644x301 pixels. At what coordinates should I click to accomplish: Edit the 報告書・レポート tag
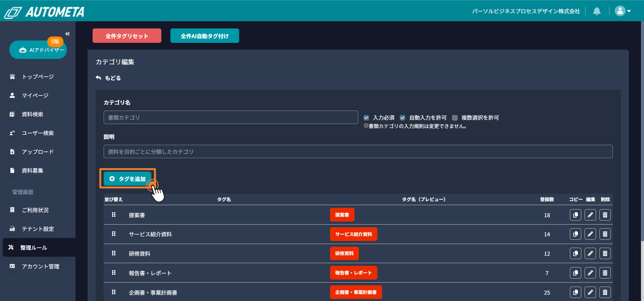590,273
